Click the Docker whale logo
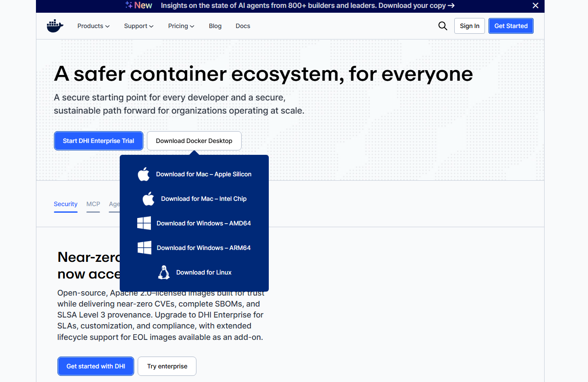Image resolution: width=588 pixels, height=382 pixels. pyautogui.click(x=55, y=26)
